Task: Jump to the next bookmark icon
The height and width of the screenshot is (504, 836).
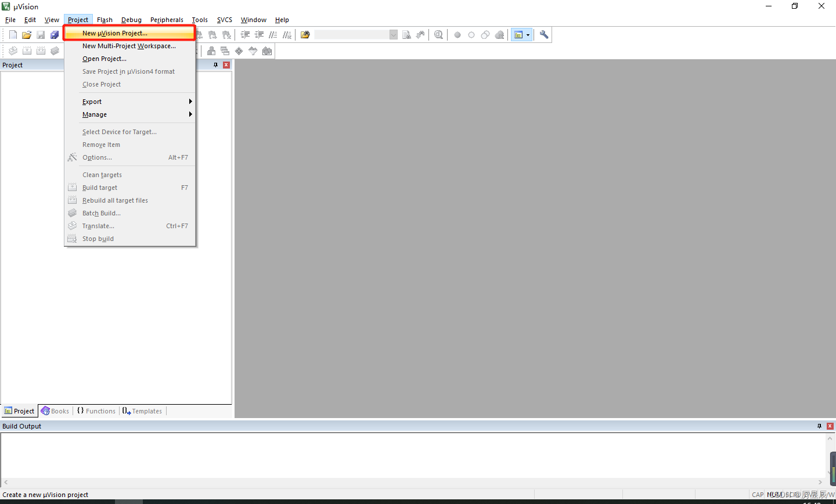Action: (x=212, y=35)
